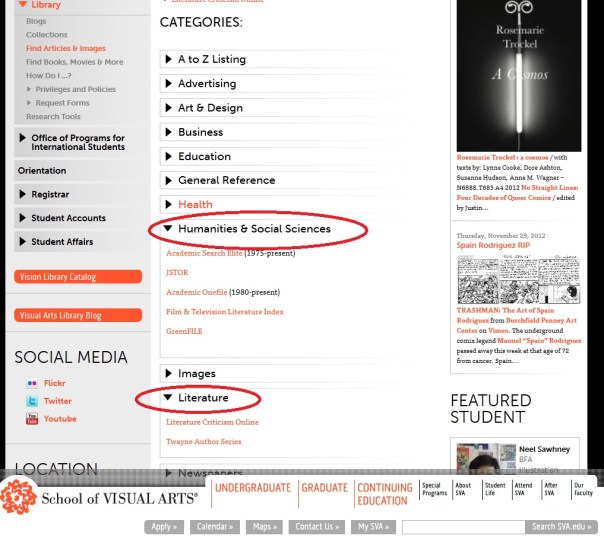Image resolution: width=604 pixels, height=539 pixels.
Task: Open the Twitter social media link
Action: tap(58, 401)
